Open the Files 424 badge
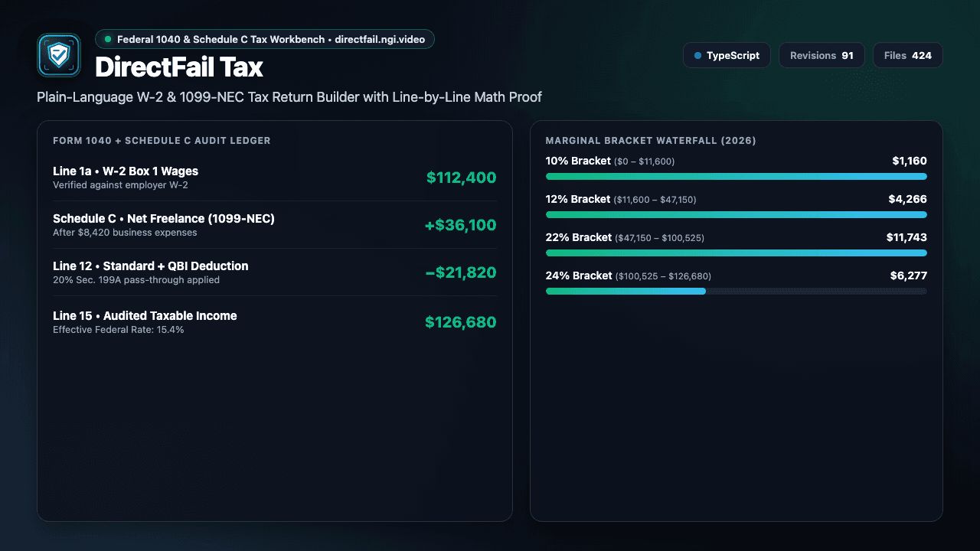The width and height of the screenshot is (980, 551). pos(907,56)
